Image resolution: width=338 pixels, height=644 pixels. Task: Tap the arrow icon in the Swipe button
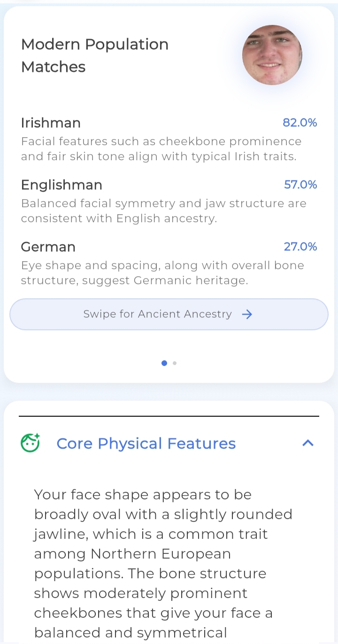click(x=247, y=314)
